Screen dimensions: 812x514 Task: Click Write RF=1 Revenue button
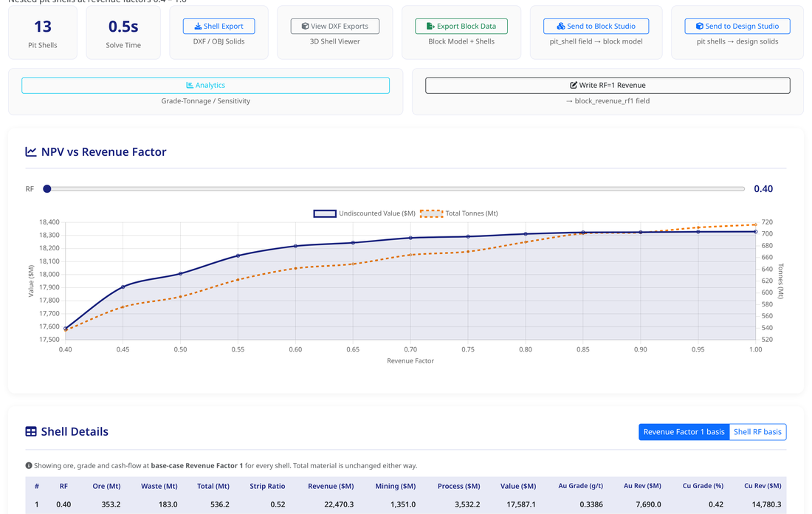608,86
